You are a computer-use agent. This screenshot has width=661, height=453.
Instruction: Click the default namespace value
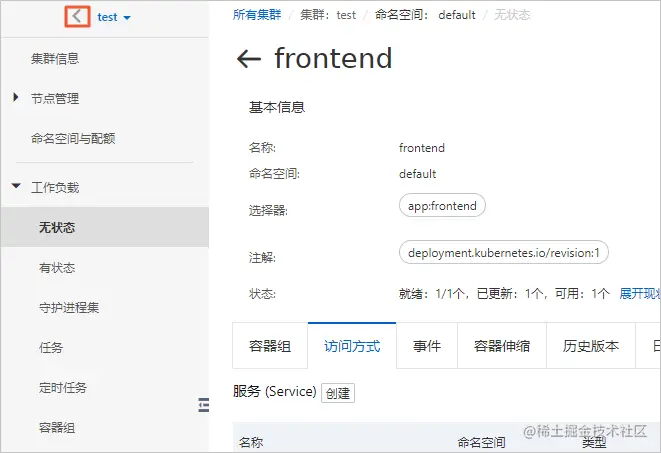tap(417, 174)
